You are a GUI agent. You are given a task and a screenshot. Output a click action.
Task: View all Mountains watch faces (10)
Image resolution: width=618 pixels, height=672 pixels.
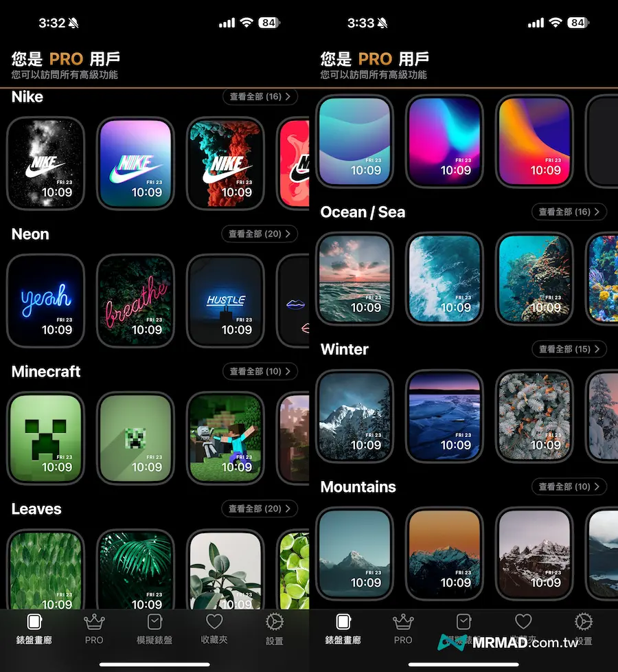pyautogui.click(x=569, y=486)
